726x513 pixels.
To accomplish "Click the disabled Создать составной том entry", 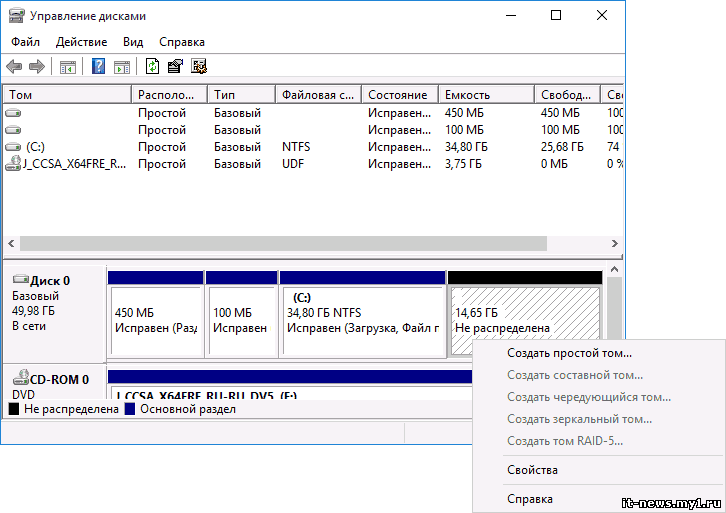I will click(598, 375).
